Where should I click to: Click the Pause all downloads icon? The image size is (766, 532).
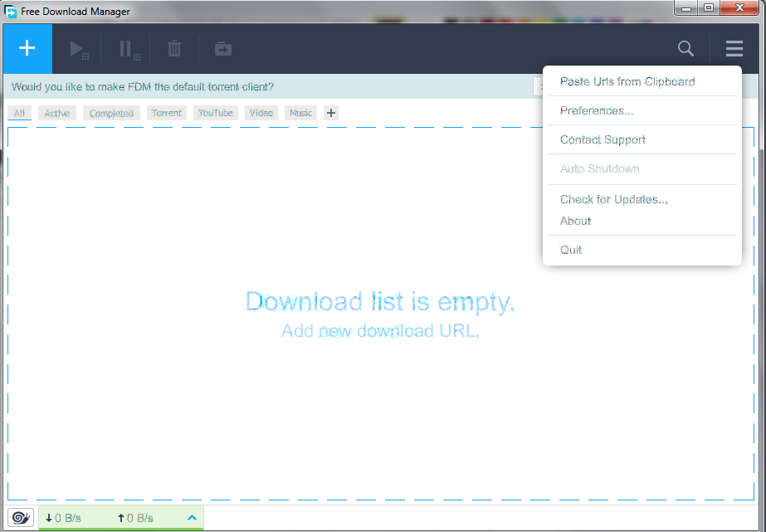pos(129,49)
